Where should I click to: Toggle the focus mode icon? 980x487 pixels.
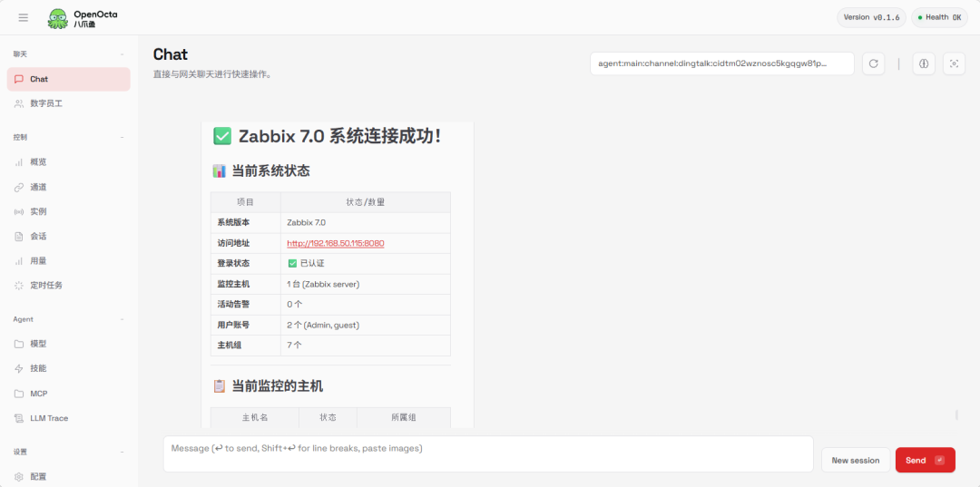[x=954, y=63]
